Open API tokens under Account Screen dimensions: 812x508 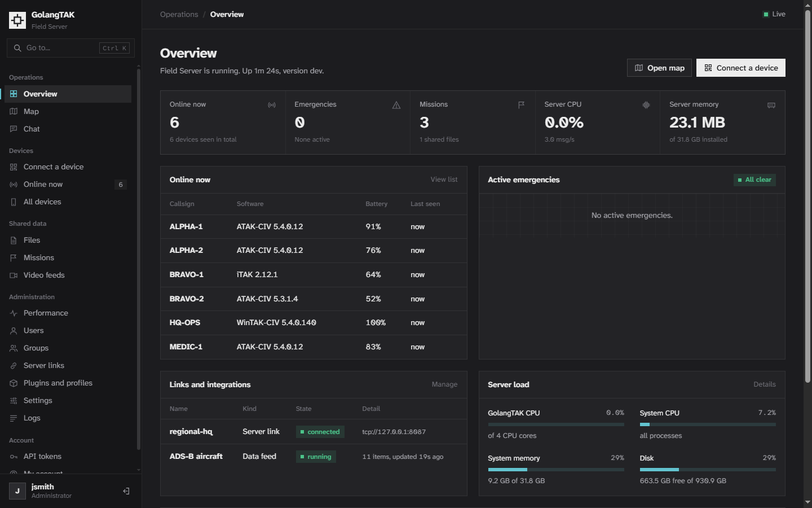click(x=68, y=457)
